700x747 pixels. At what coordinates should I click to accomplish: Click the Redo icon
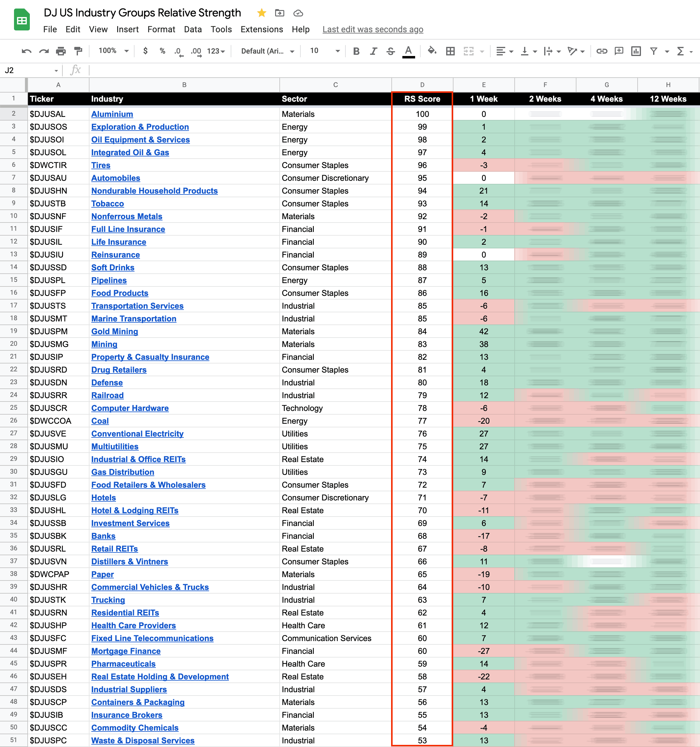tap(44, 51)
